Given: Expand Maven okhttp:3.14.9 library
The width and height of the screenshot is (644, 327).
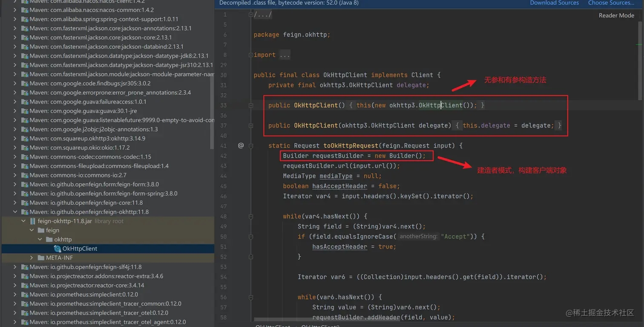Looking at the screenshot, I should (x=15, y=138).
